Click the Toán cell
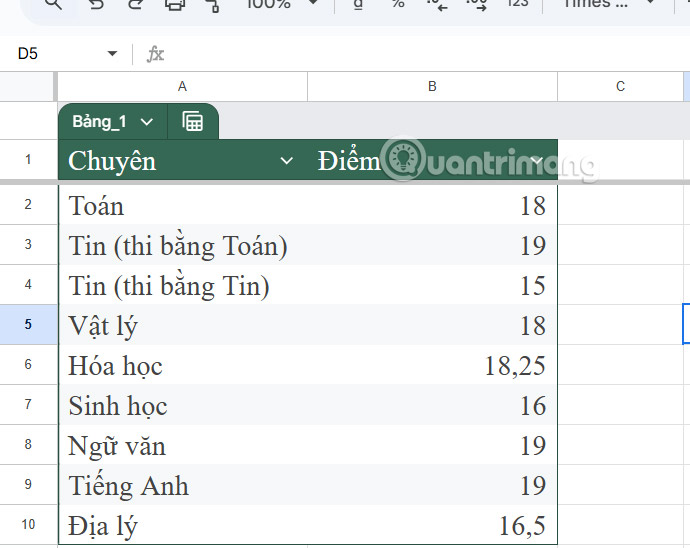The image size is (690, 548). (x=183, y=205)
